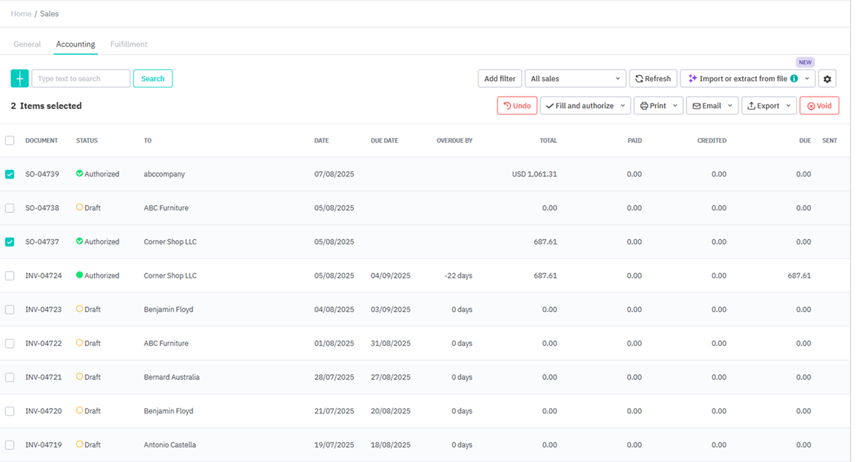Expand the Export dropdown arrow
The image size is (868, 462).
pyautogui.click(x=788, y=105)
